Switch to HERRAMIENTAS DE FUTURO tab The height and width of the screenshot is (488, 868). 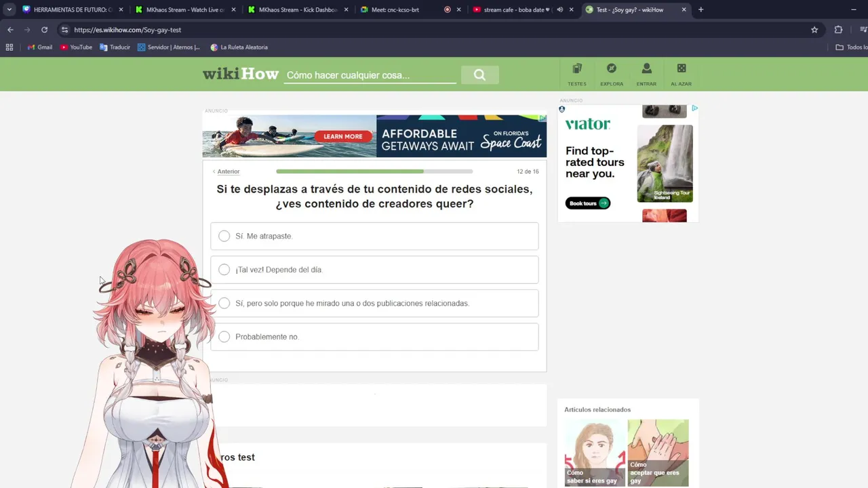(71, 9)
